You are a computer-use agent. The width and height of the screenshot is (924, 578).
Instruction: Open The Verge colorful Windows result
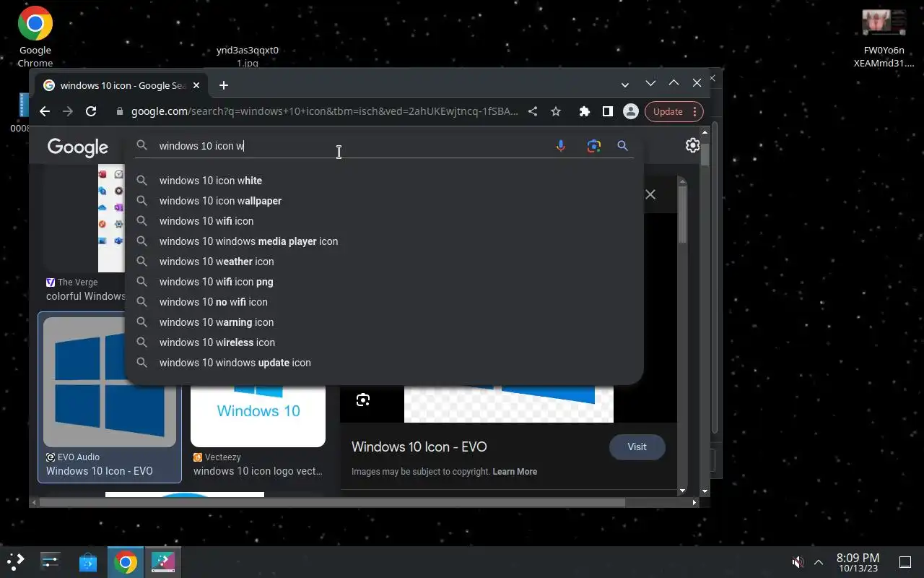[85, 296]
